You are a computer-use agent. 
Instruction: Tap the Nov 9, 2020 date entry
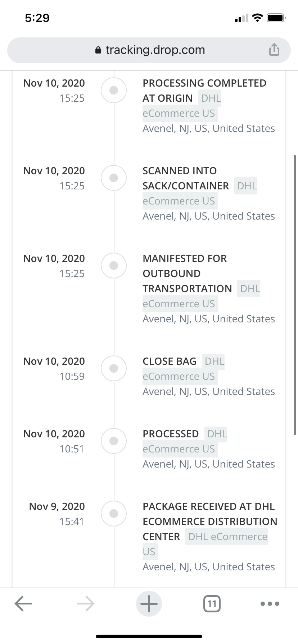(57, 506)
